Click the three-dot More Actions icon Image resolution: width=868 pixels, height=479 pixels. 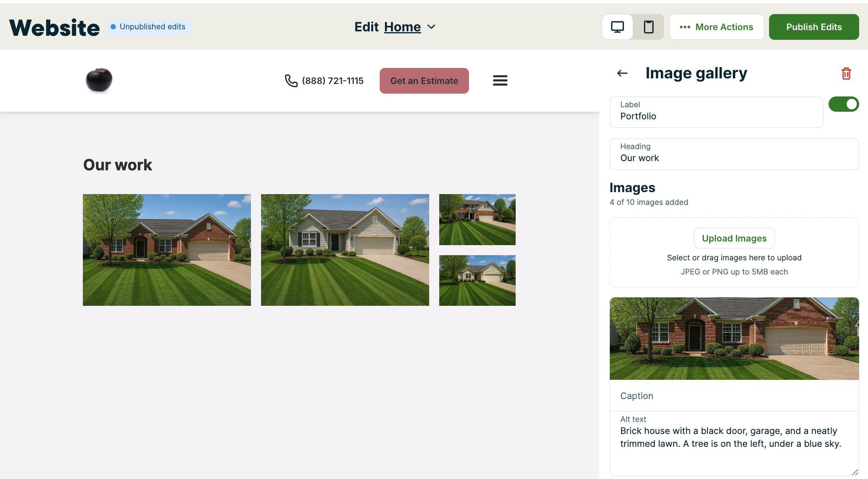tap(685, 27)
